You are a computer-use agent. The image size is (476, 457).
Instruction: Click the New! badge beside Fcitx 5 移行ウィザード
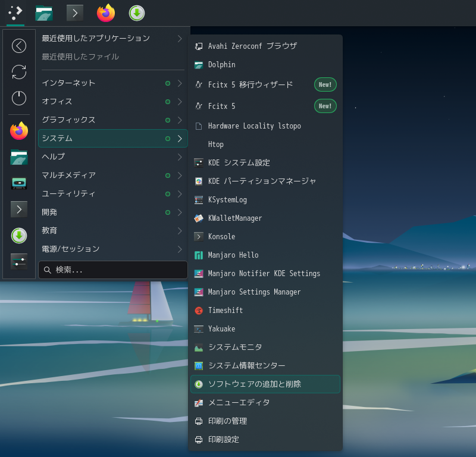(x=325, y=84)
